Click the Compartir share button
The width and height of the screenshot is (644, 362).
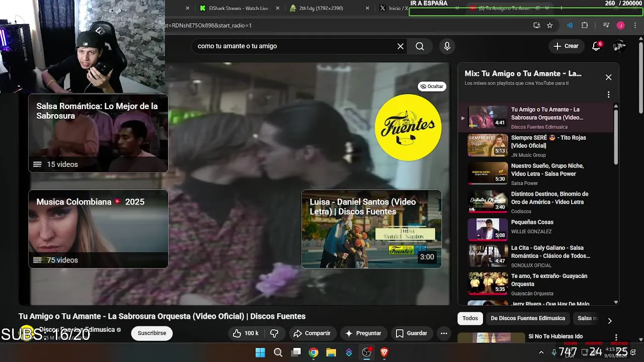coord(312,333)
